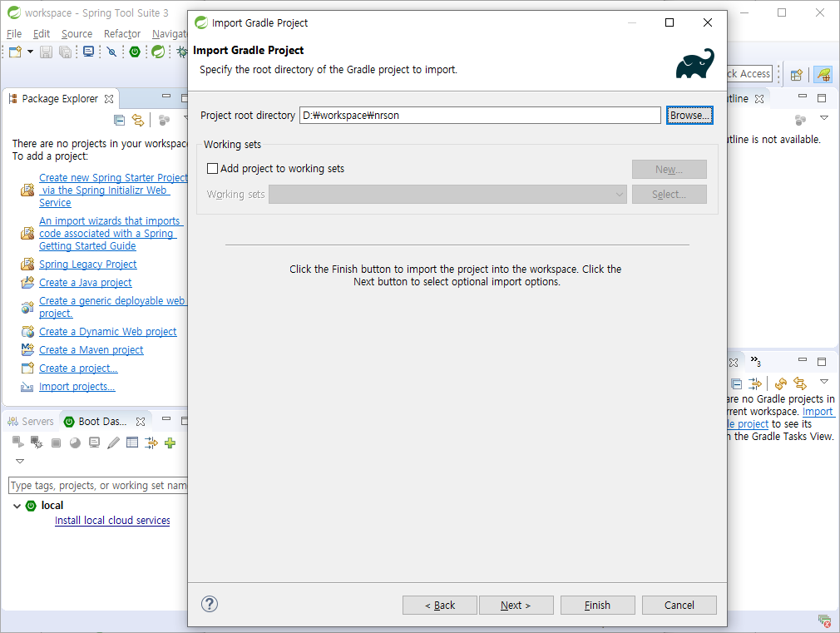
Task: Click the Import projects... link
Action: point(77,387)
